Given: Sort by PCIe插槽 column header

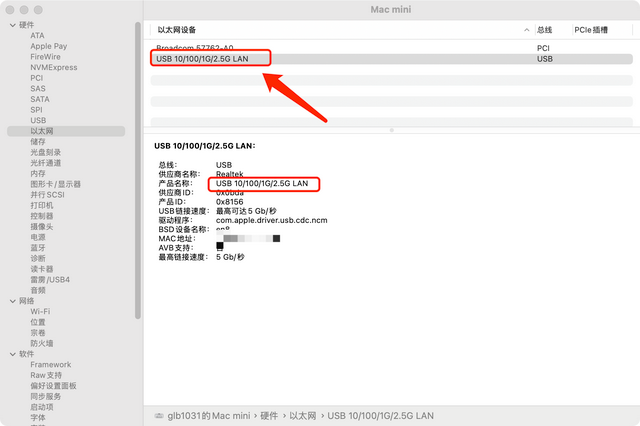Looking at the screenshot, I should pos(591,30).
